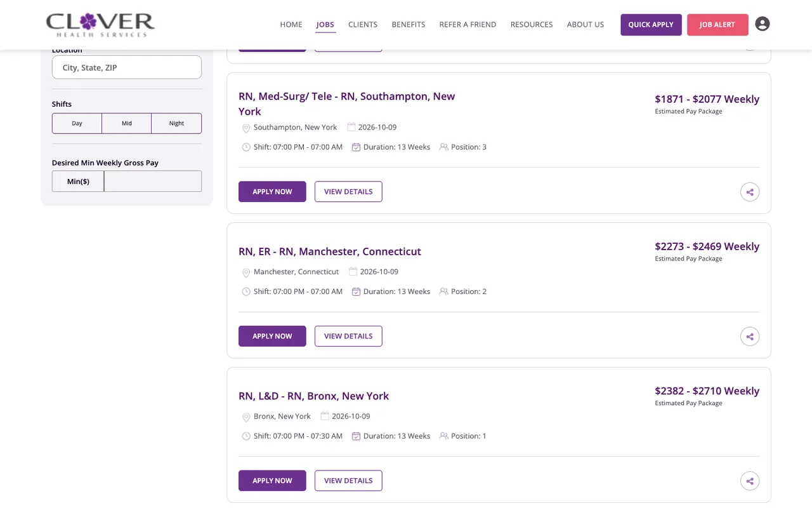Open the user account profile icon
The image size is (812, 508).
[x=763, y=24]
